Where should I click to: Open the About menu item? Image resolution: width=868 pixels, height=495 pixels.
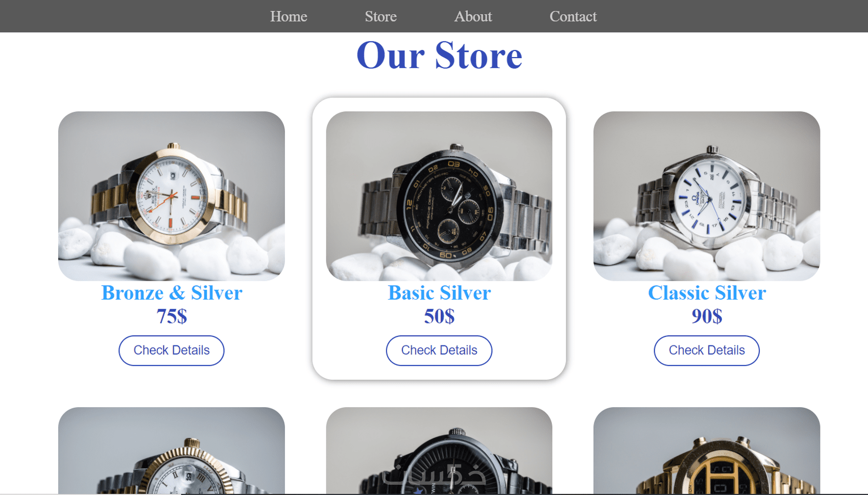[x=473, y=16]
